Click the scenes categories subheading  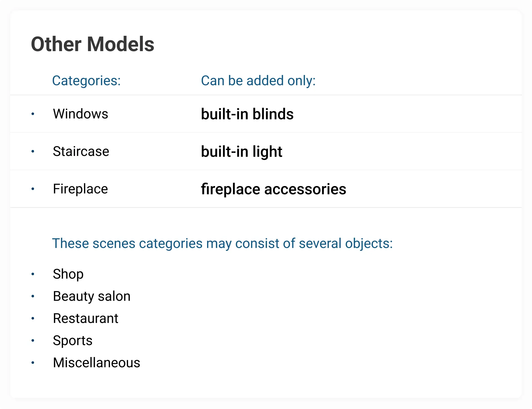(222, 243)
